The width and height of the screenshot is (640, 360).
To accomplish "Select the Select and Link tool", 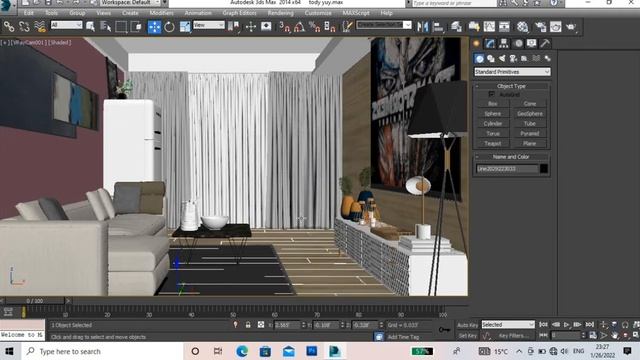I will coord(9,27).
